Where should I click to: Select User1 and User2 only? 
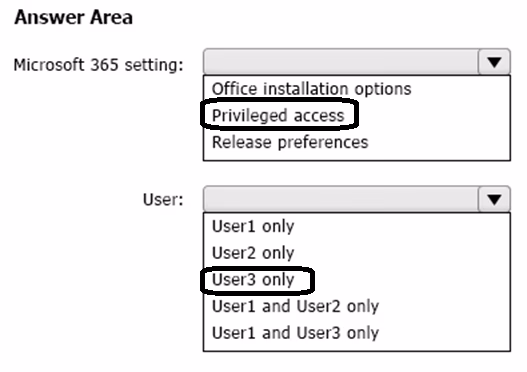295,306
